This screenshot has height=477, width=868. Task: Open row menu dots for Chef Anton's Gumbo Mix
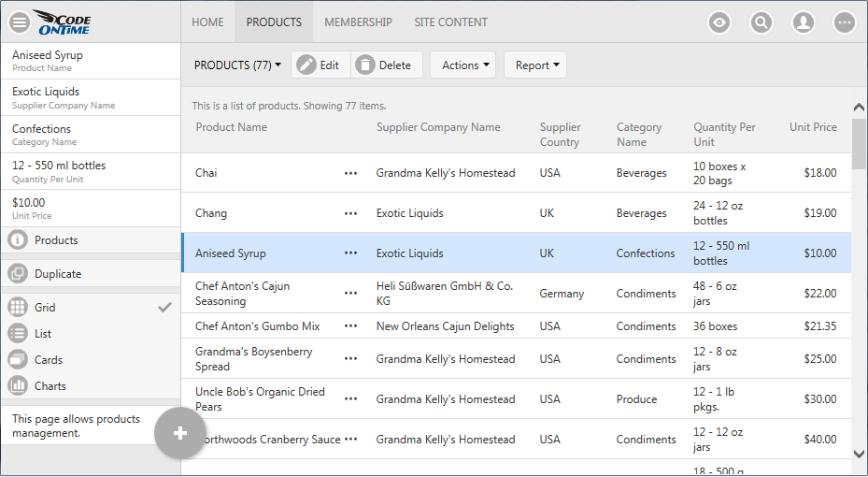point(351,325)
